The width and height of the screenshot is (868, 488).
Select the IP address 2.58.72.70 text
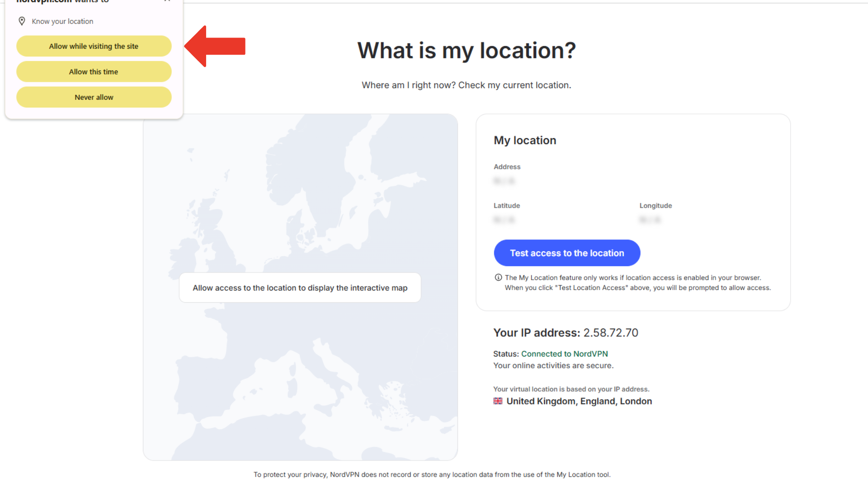[610, 333]
